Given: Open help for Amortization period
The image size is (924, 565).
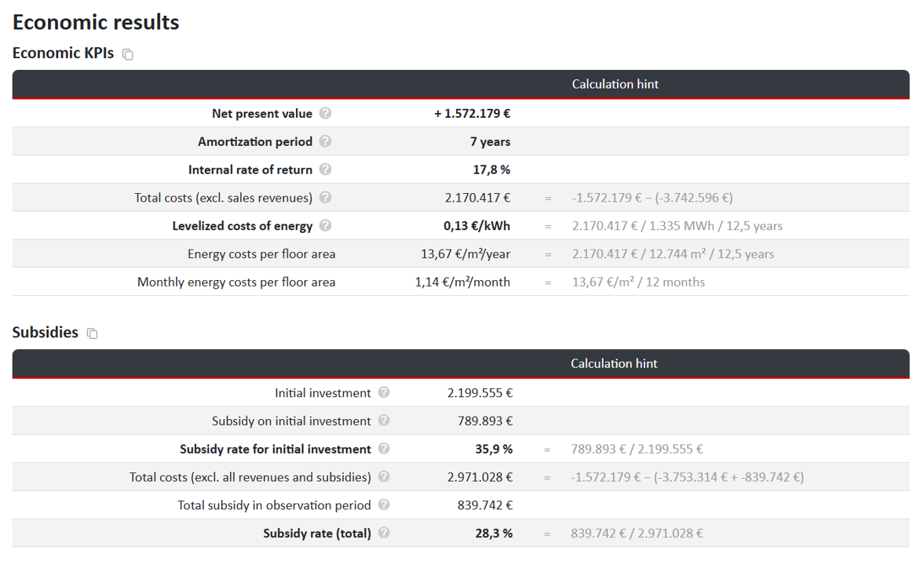Looking at the screenshot, I should [325, 141].
